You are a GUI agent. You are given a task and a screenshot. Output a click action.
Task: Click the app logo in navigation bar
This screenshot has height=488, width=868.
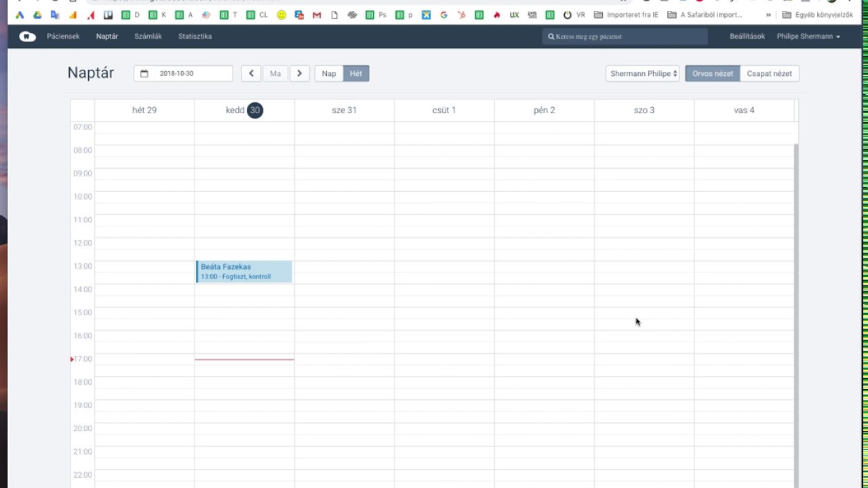click(28, 37)
